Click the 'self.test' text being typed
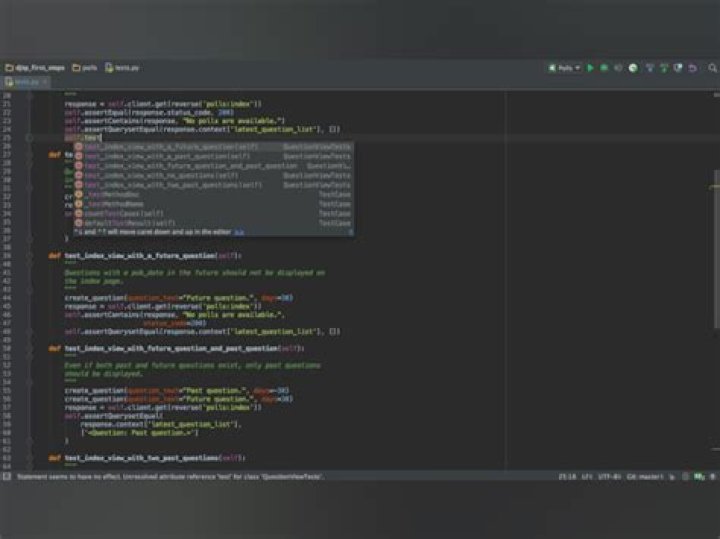Screen dimensions: 720x539 83,138
